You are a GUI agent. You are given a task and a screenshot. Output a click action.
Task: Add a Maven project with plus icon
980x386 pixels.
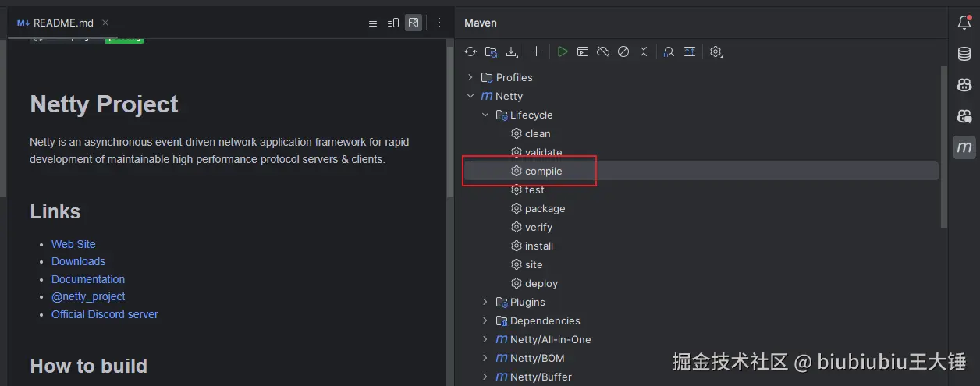click(537, 52)
